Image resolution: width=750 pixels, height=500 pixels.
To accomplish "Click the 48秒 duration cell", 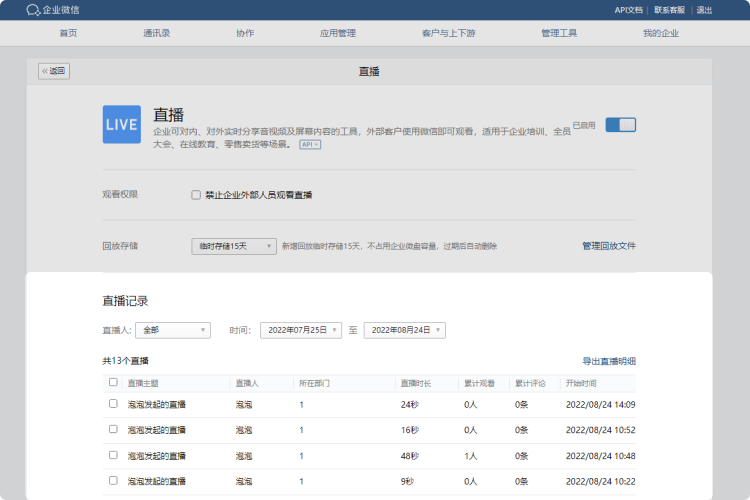I will click(x=410, y=456).
